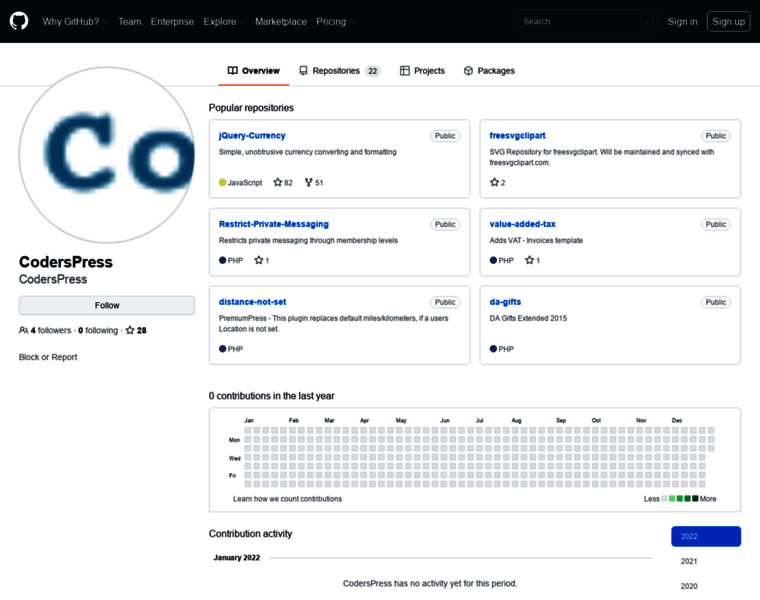
Task: Expand the Pricing dropdown menu
Action: coord(335,21)
